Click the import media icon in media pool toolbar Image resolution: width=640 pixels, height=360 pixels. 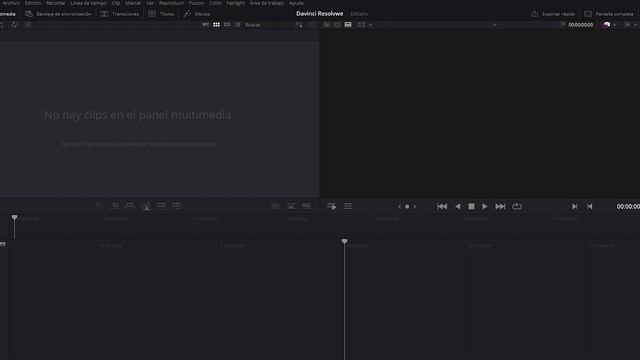point(2,25)
